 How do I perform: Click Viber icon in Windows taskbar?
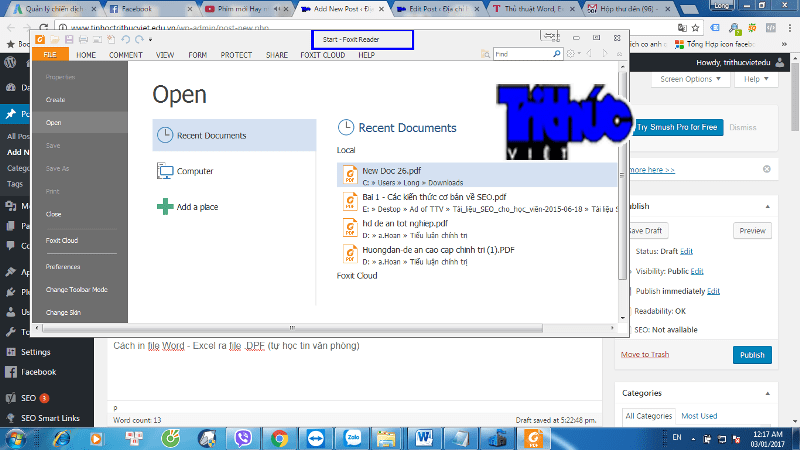[243, 438]
